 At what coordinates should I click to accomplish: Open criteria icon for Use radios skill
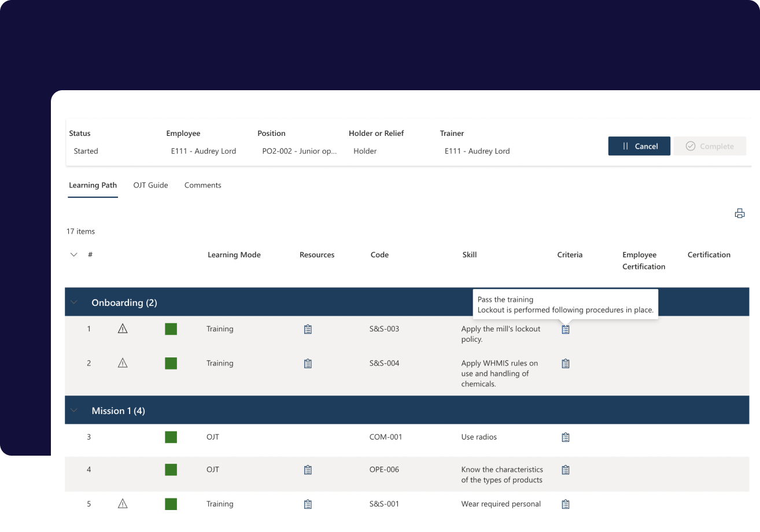(566, 437)
